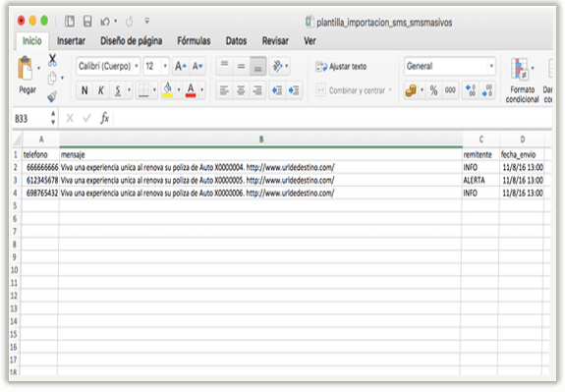Click the cancel entry X in formula bar

tap(70, 118)
